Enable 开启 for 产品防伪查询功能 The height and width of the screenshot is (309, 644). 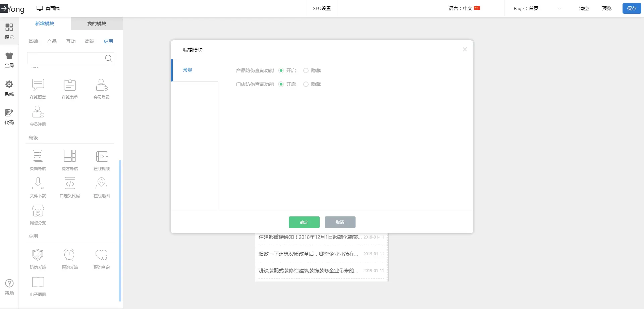[x=281, y=70]
